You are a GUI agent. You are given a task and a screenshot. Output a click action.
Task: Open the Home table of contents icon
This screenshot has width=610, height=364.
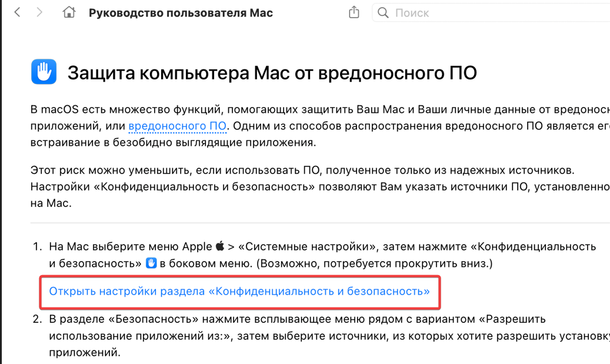pyautogui.click(x=69, y=12)
